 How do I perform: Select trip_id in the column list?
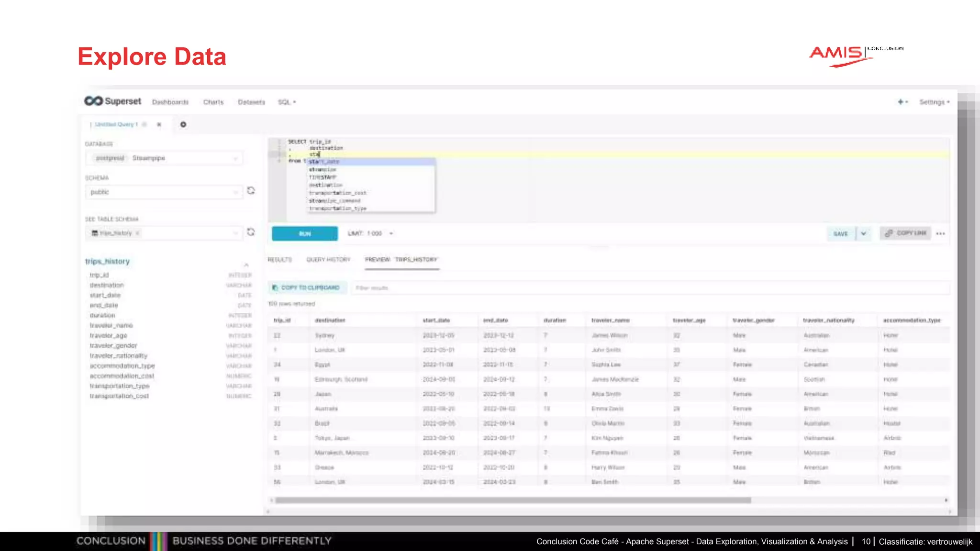(99, 275)
